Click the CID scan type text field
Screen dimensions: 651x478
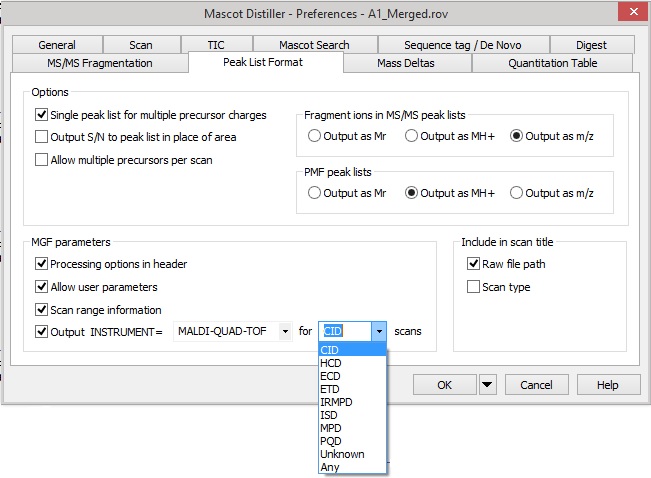tap(345, 331)
